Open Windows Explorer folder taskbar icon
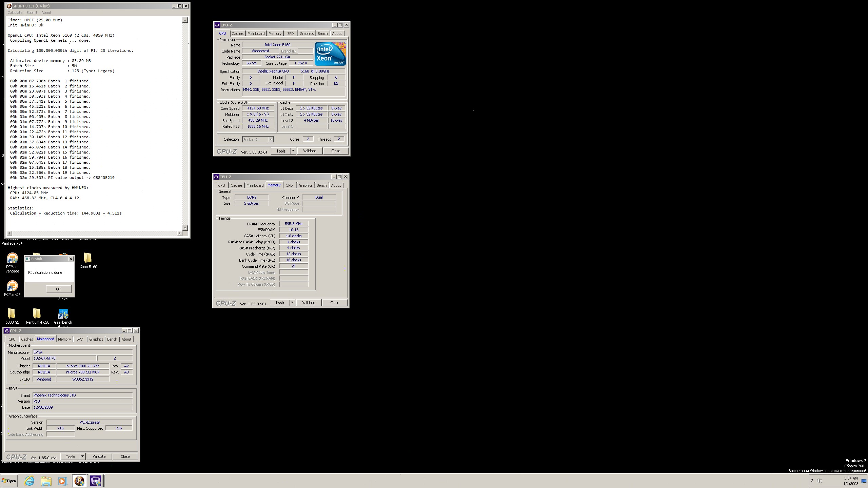 [46, 481]
